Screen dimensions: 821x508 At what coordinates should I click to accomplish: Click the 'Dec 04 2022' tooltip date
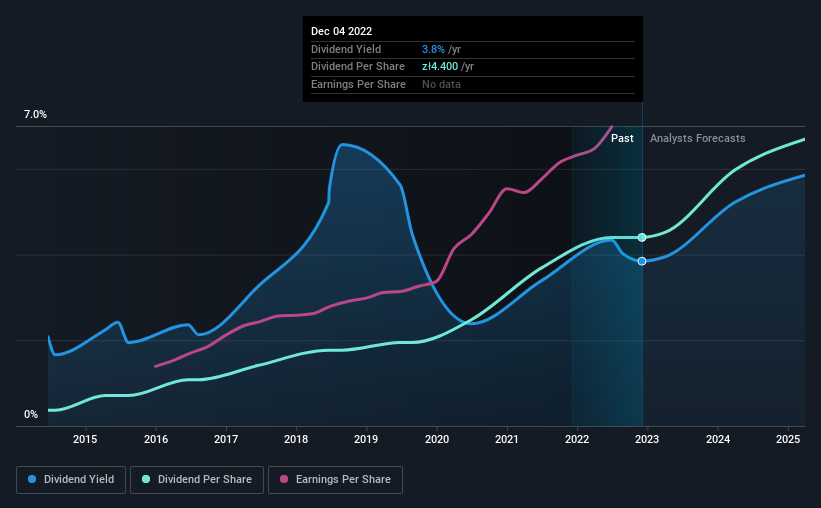pyautogui.click(x=341, y=31)
